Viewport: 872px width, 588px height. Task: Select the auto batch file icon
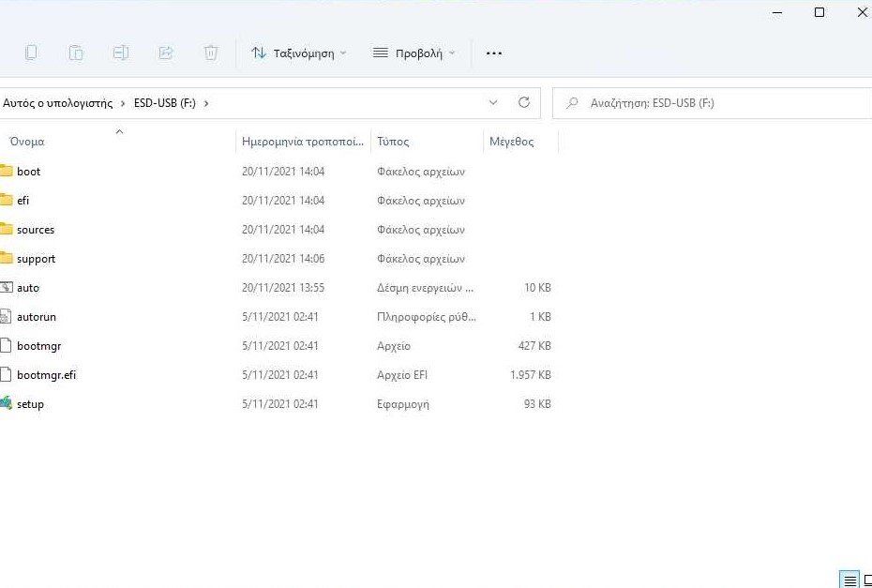tap(7, 288)
